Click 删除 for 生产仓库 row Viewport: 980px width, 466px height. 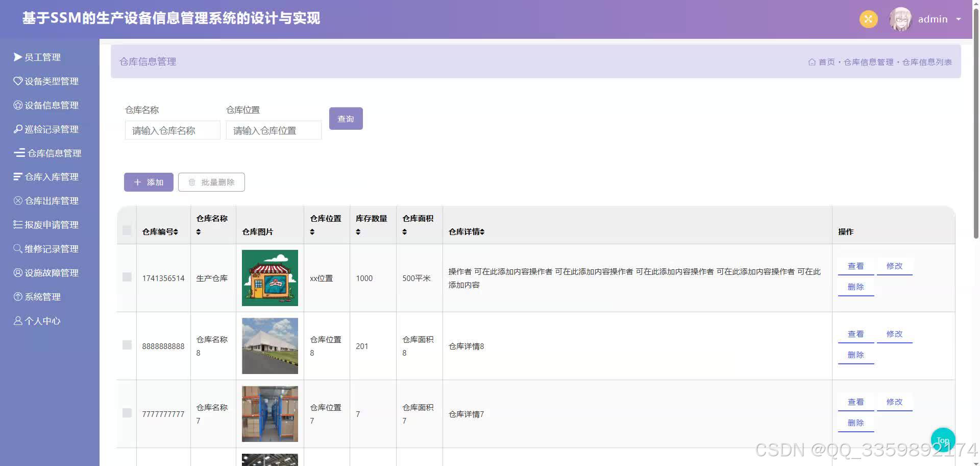tap(856, 287)
